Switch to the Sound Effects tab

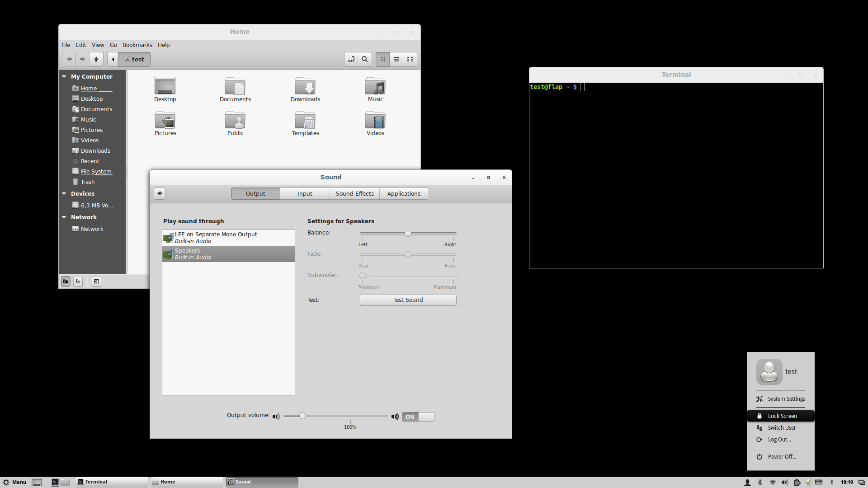[x=354, y=193]
